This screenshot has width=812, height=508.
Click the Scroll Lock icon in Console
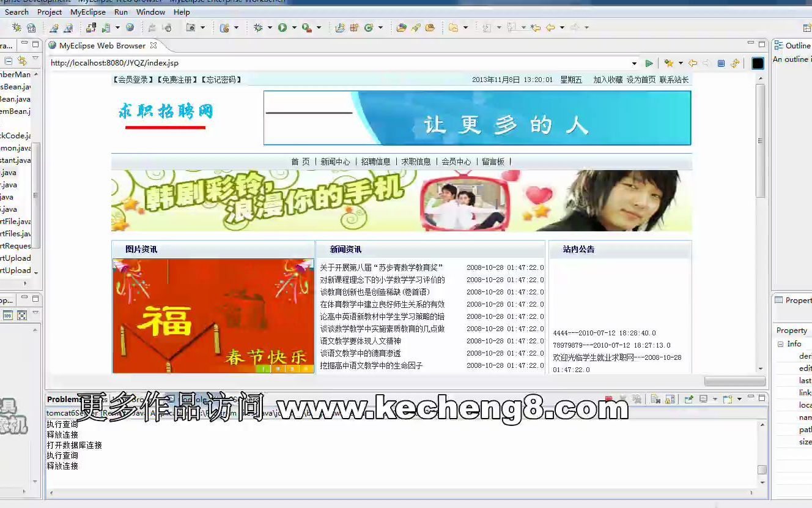click(x=670, y=400)
